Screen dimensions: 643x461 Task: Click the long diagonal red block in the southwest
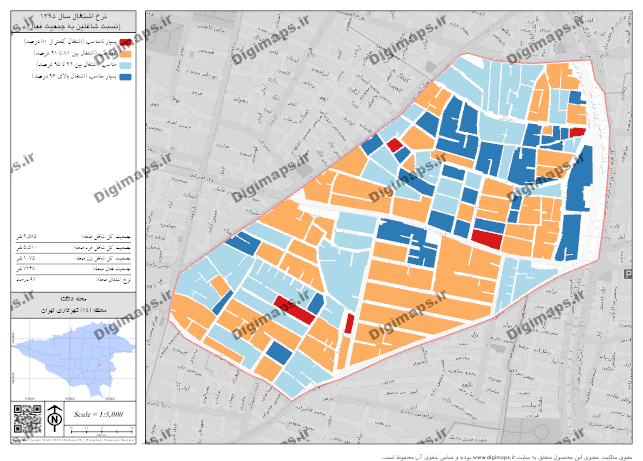coord(294,310)
